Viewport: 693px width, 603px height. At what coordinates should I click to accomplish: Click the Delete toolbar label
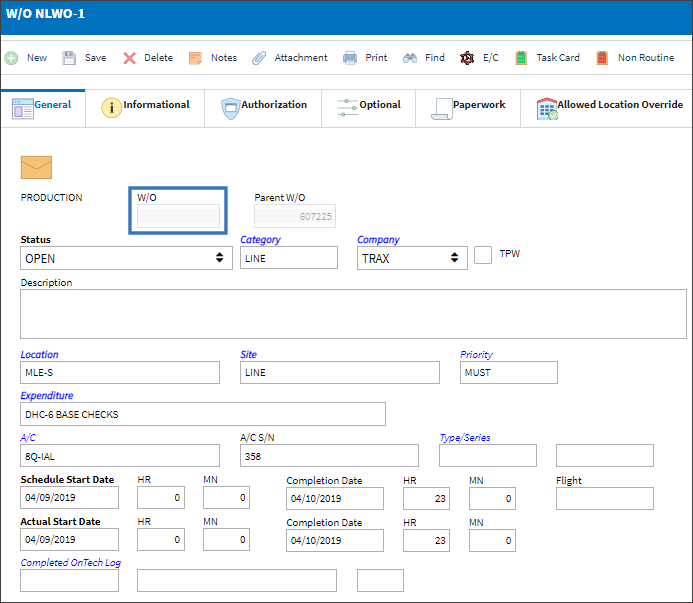(158, 58)
